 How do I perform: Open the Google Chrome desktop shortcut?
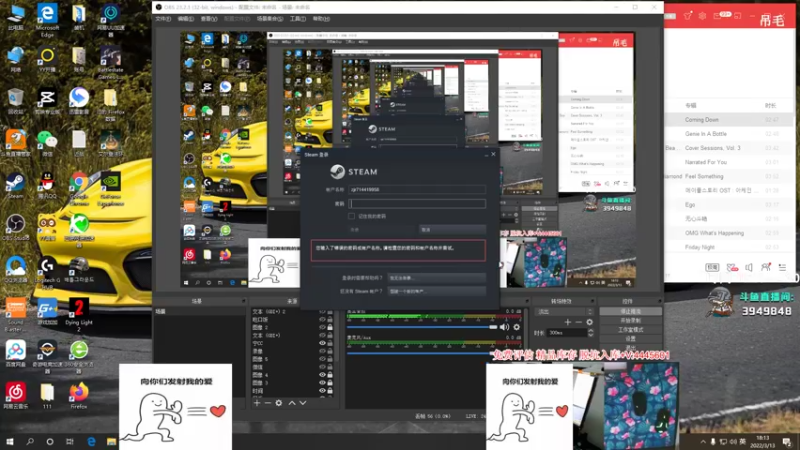tap(79, 189)
